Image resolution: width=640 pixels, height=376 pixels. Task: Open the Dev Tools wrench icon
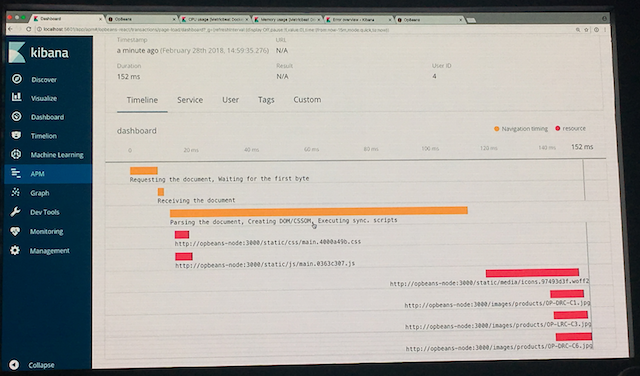pos(15,211)
